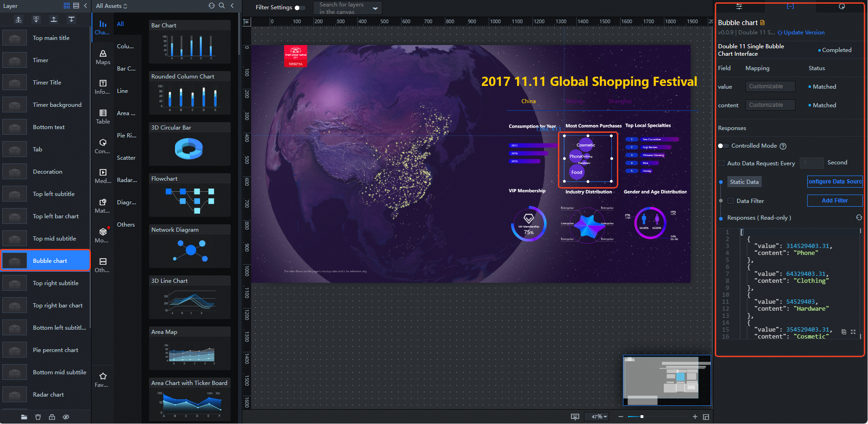Select the Timer background layer

click(x=45, y=105)
